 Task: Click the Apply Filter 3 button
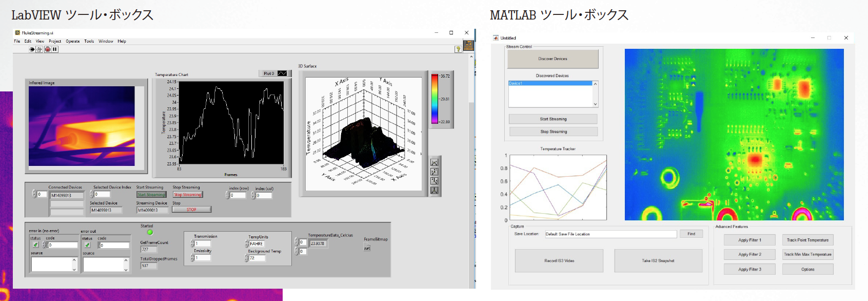point(749,269)
